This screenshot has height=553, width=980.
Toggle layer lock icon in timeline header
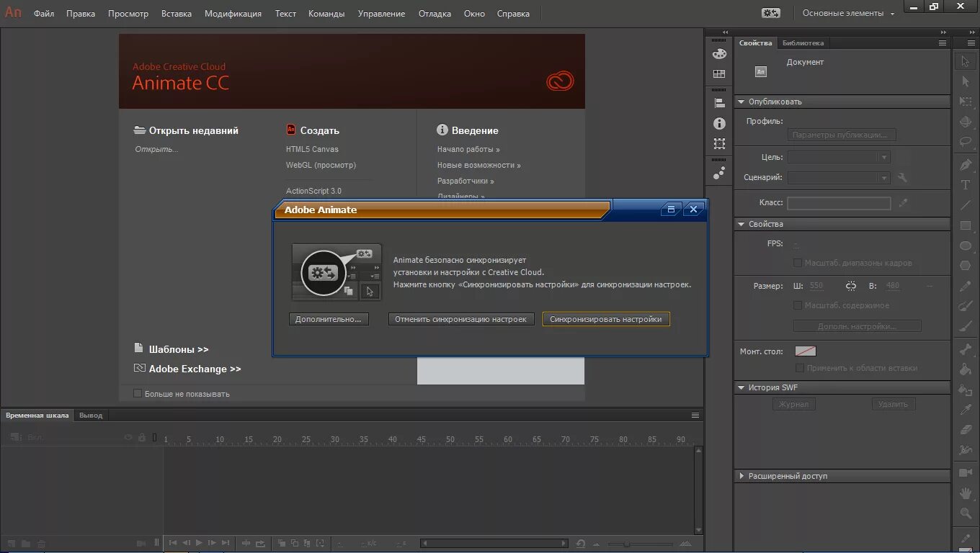coord(142,437)
